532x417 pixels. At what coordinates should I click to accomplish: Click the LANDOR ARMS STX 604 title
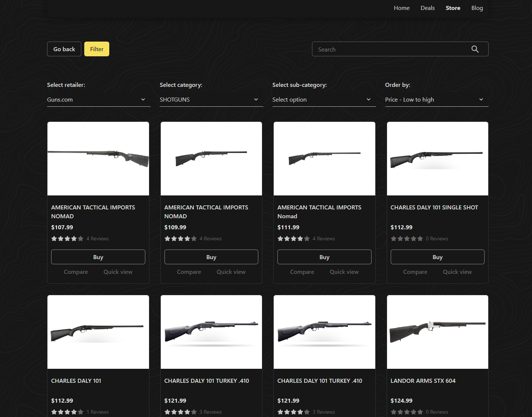click(423, 381)
